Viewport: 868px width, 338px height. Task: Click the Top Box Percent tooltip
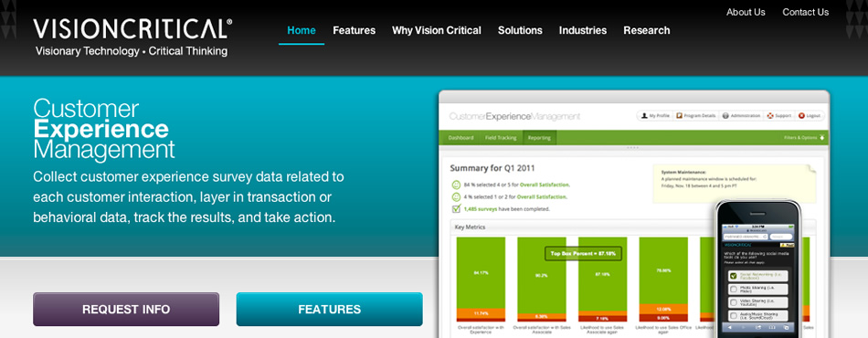click(x=584, y=254)
